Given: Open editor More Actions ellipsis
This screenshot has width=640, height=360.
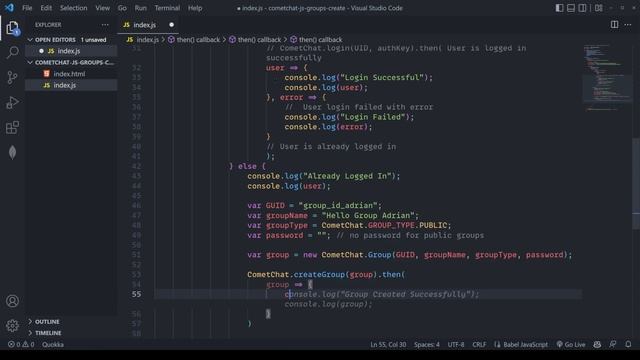Looking at the screenshot, I should pyautogui.click(x=628, y=24).
